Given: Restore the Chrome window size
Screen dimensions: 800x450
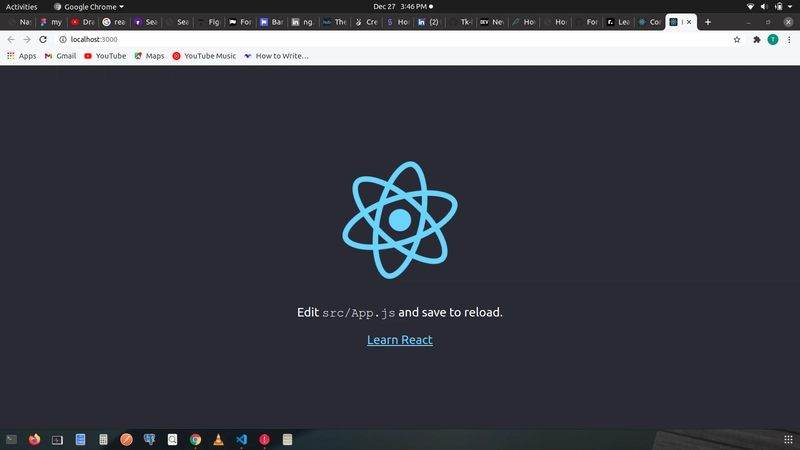Looking at the screenshot, I should pos(768,22).
